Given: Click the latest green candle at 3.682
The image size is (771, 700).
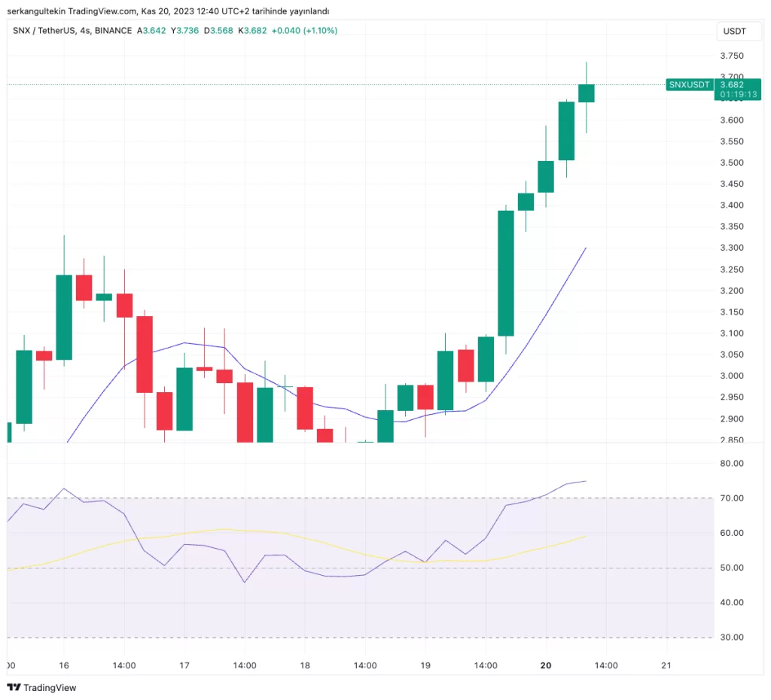Looking at the screenshot, I should click(x=587, y=93).
